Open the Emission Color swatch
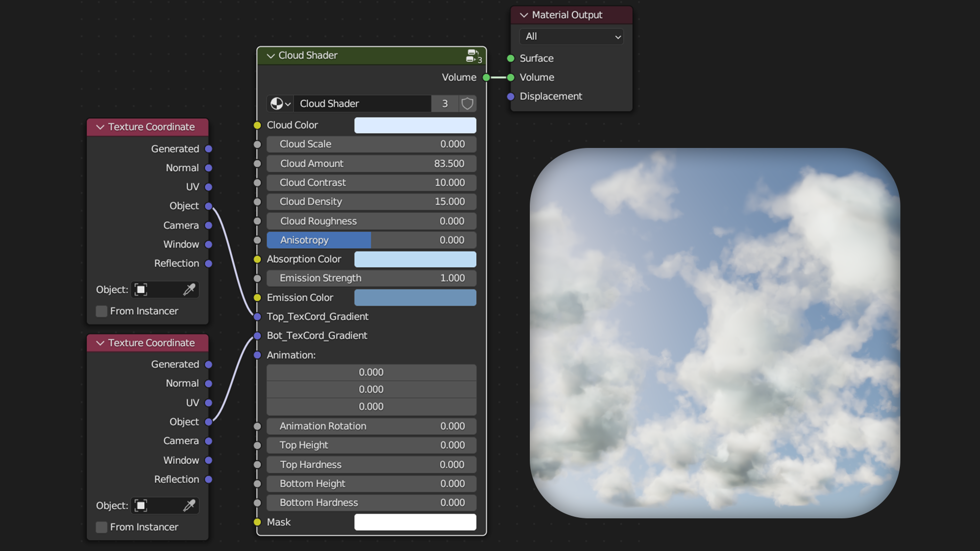The height and width of the screenshot is (551, 980). tap(415, 297)
